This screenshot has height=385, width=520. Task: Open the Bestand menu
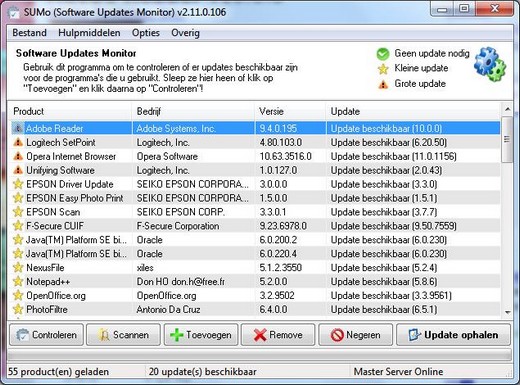pyautogui.click(x=29, y=33)
